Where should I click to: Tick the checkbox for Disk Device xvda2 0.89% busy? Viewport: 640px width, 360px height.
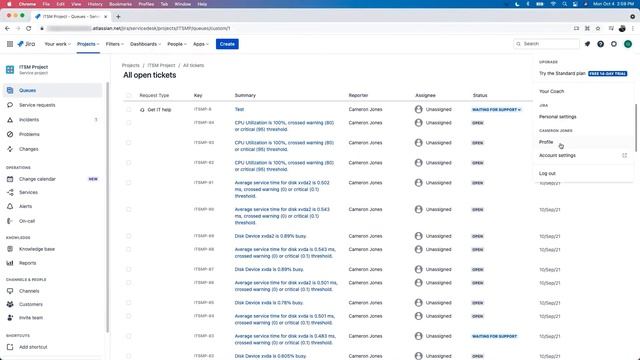[x=129, y=236]
